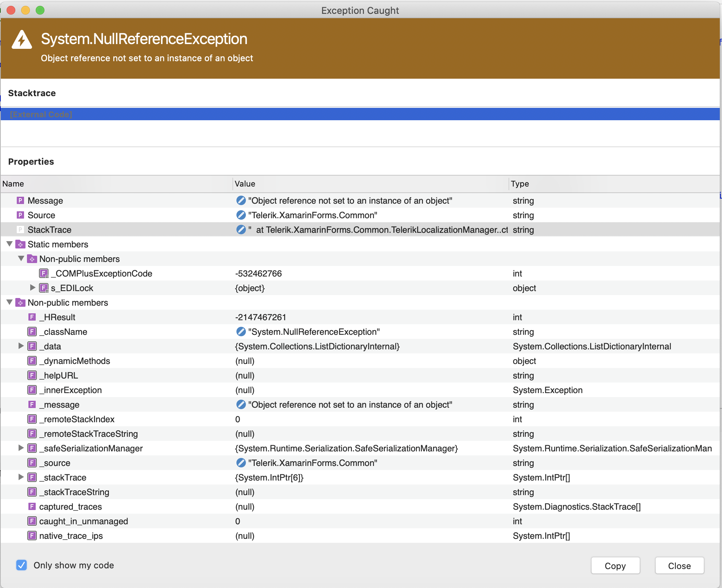Expand the _stackTrace IntPtr array
This screenshot has width=722, height=588.
21,477
